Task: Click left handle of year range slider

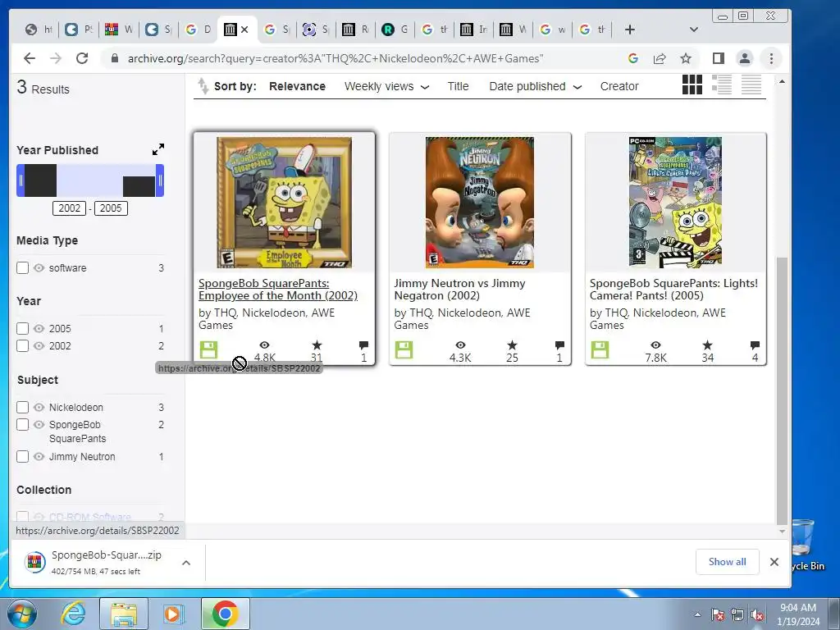Action: click(x=21, y=180)
